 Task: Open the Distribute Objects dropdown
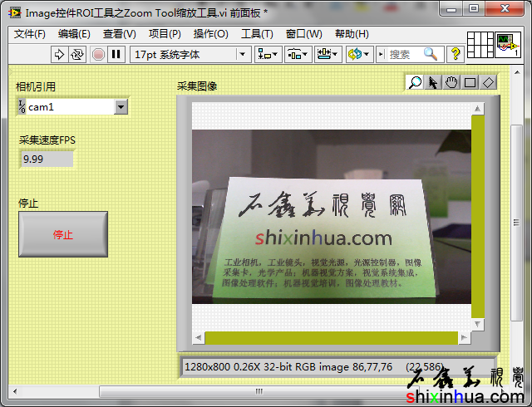click(298, 54)
